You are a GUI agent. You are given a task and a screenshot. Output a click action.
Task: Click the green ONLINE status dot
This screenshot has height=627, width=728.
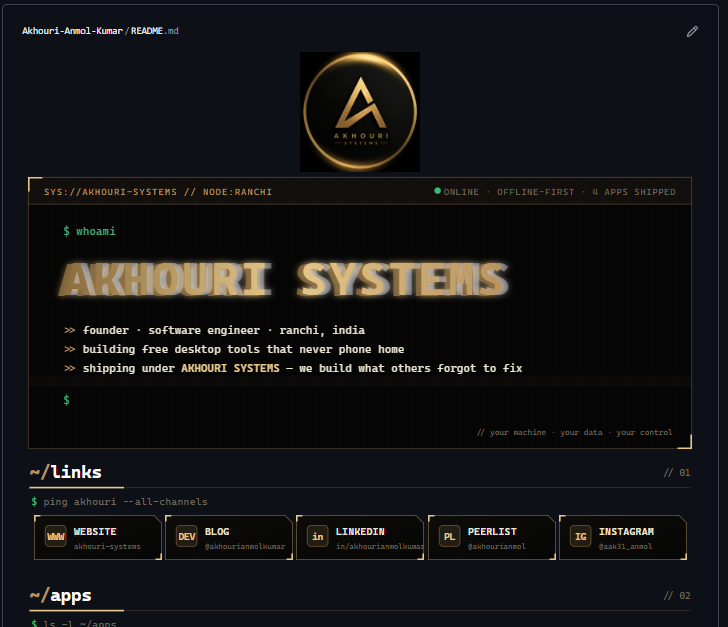437,191
